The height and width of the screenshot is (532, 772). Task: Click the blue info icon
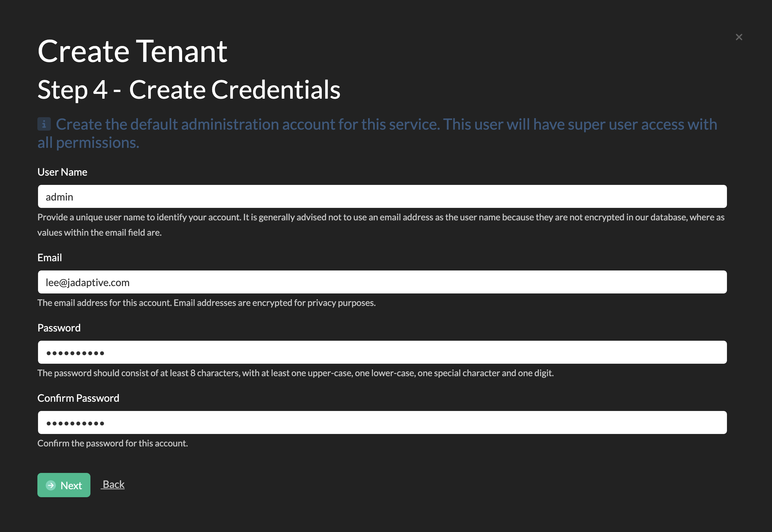pyautogui.click(x=44, y=124)
